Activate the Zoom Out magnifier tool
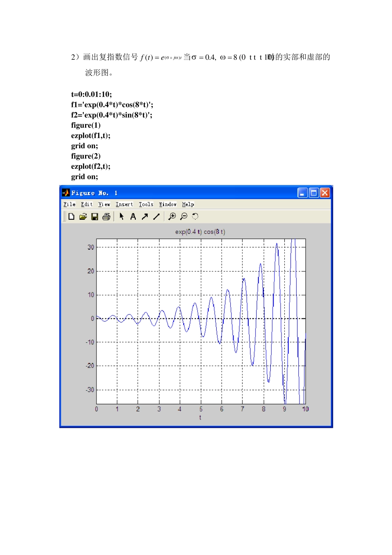Screen dimensions: 392x555 184,216
